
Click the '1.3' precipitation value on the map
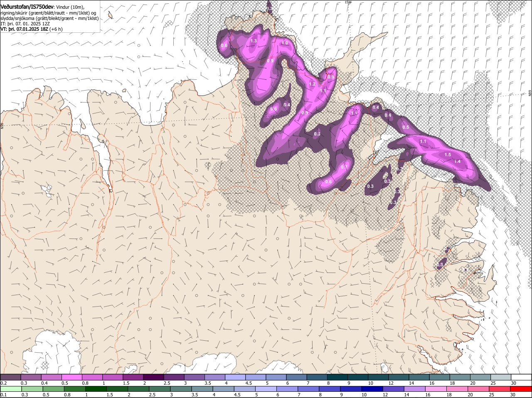254,41
